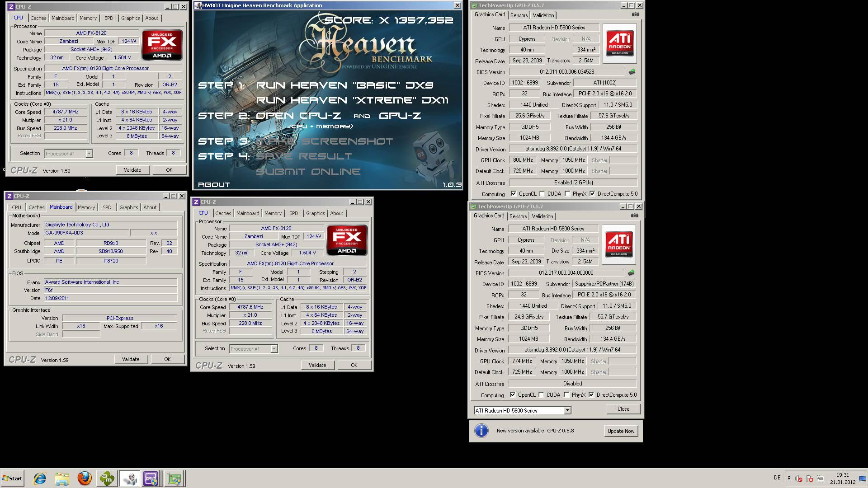Toggle CUDA checkbox in upper GPU-Z window
Screen dimensions: 868x488
[542, 194]
